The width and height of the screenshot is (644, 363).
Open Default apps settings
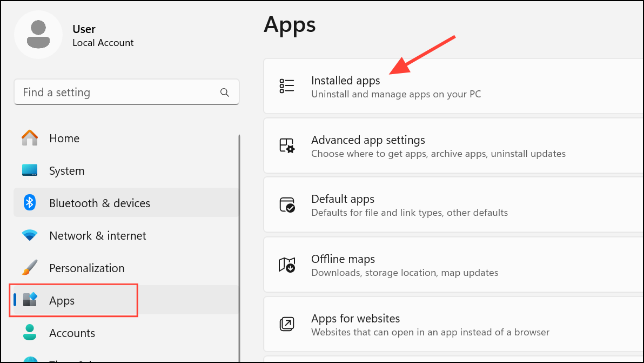click(x=343, y=200)
